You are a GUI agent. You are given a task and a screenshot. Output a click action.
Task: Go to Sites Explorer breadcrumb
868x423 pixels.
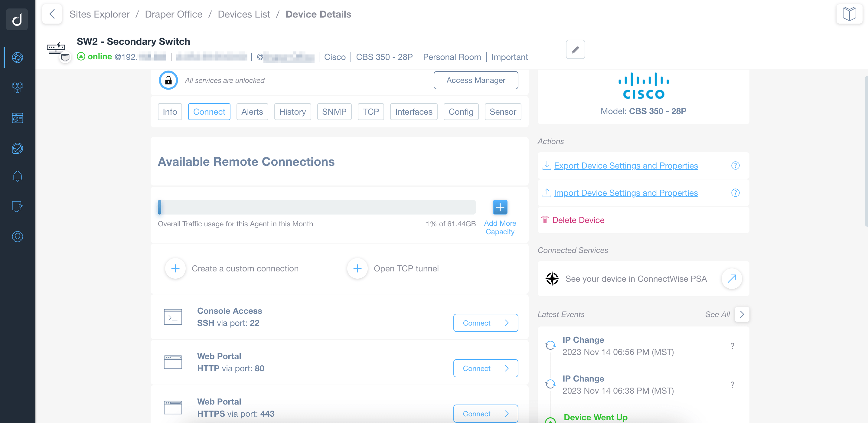[99, 14]
